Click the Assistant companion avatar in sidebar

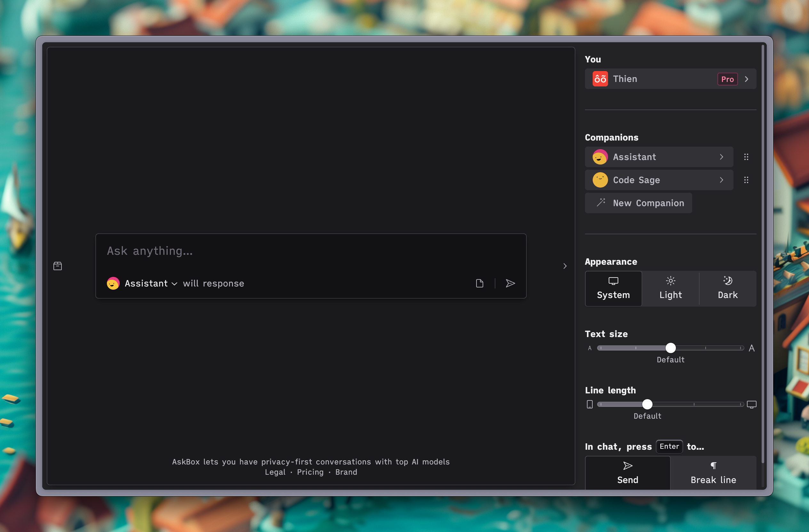coord(600,157)
